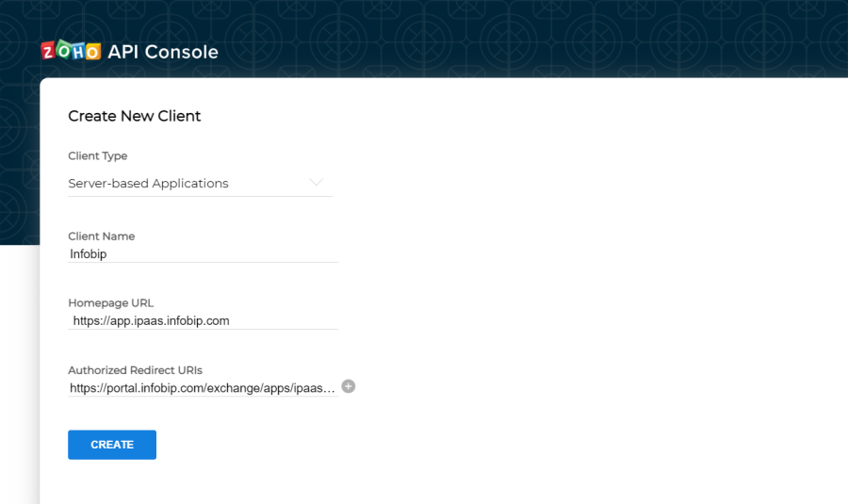Click the Client Type label
The image size is (848, 504).
pos(98,155)
